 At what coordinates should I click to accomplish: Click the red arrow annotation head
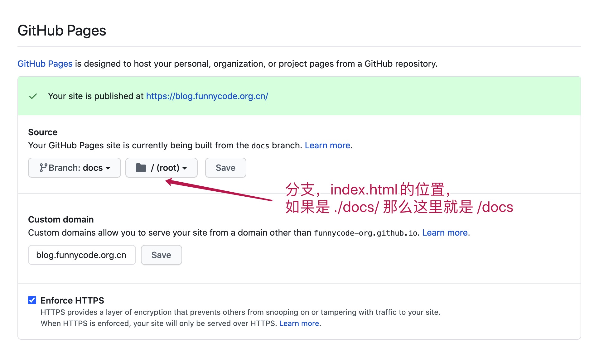[169, 181]
